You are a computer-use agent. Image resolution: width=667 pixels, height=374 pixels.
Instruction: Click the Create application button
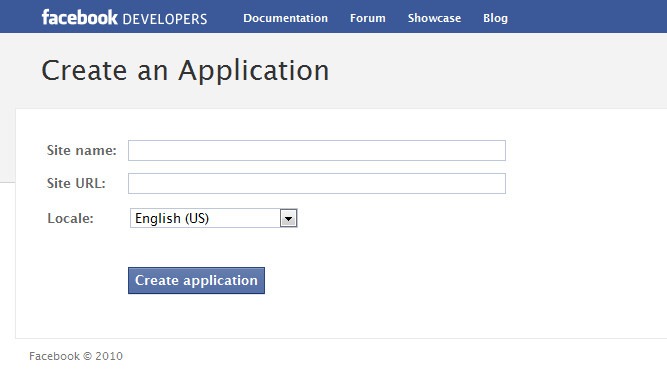[x=196, y=280]
